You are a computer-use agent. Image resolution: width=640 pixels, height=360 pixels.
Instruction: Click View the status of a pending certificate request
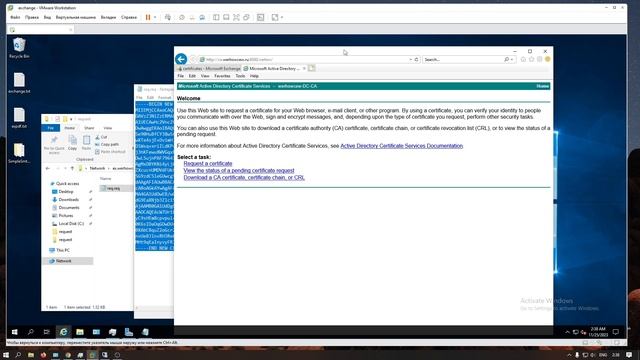239,171
